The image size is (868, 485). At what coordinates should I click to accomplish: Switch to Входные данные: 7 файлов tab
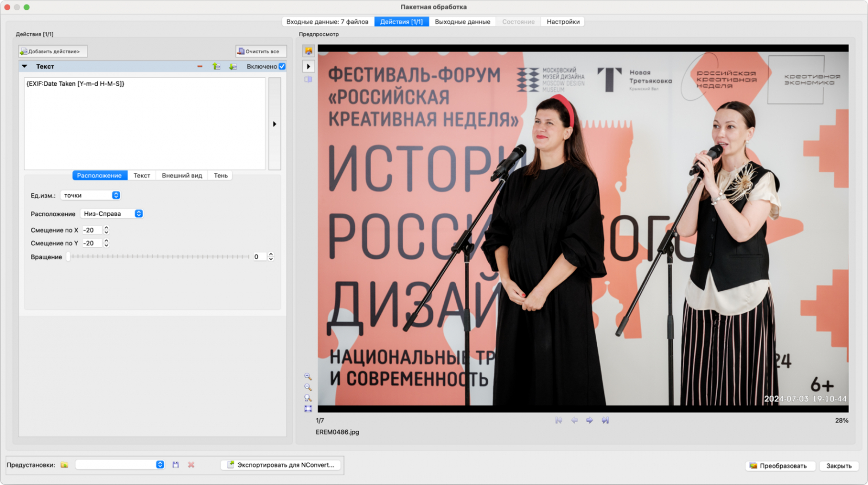point(327,22)
